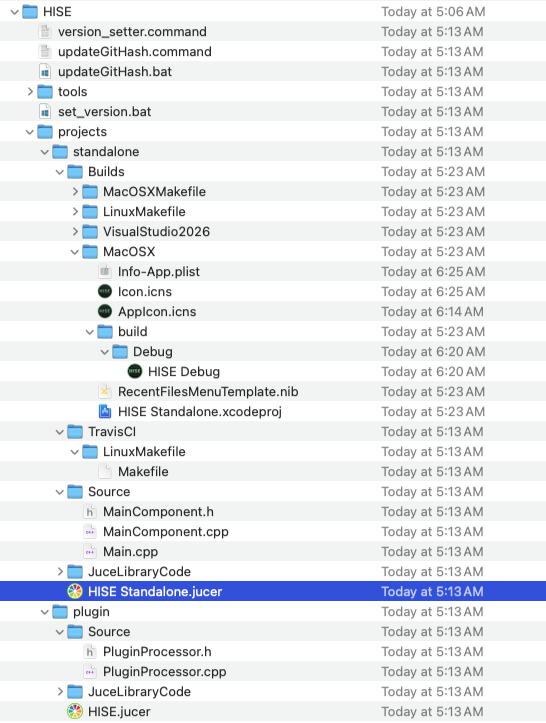Collapse the standalone folder chevron
The width and height of the screenshot is (546, 723).
point(45,152)
